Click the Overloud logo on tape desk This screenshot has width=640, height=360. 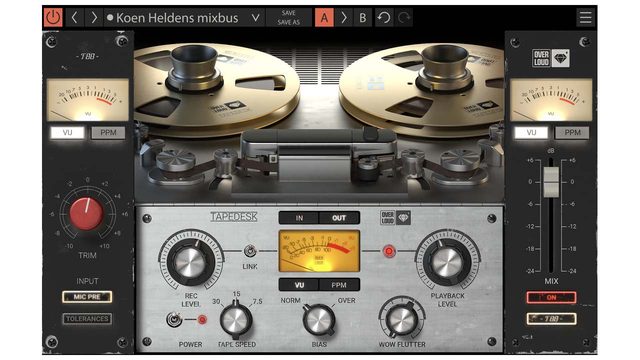pyautogui.click(x=395, y=218)
